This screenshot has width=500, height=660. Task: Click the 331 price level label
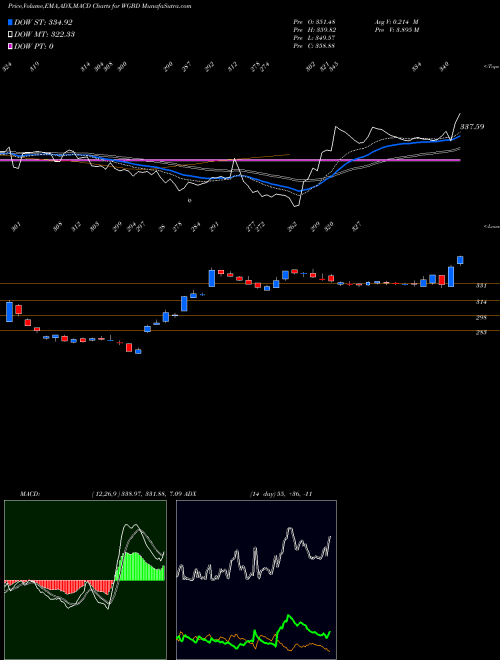pos(481,286)
